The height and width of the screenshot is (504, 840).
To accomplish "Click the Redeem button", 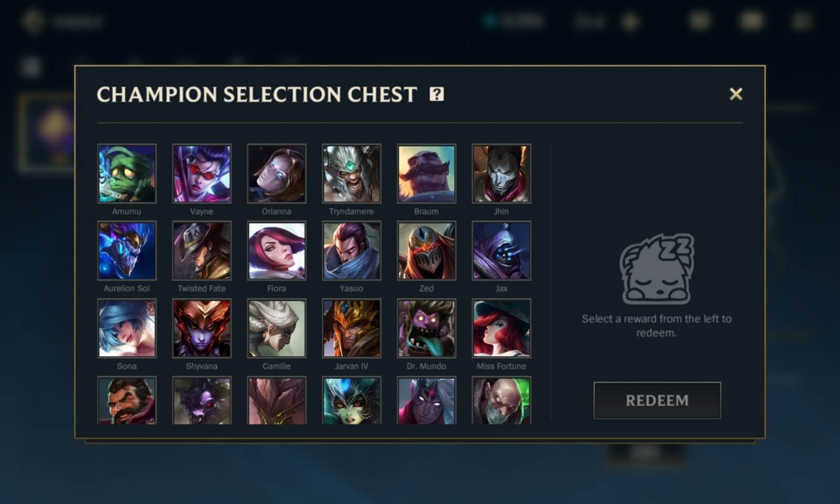I will [657, 401].
